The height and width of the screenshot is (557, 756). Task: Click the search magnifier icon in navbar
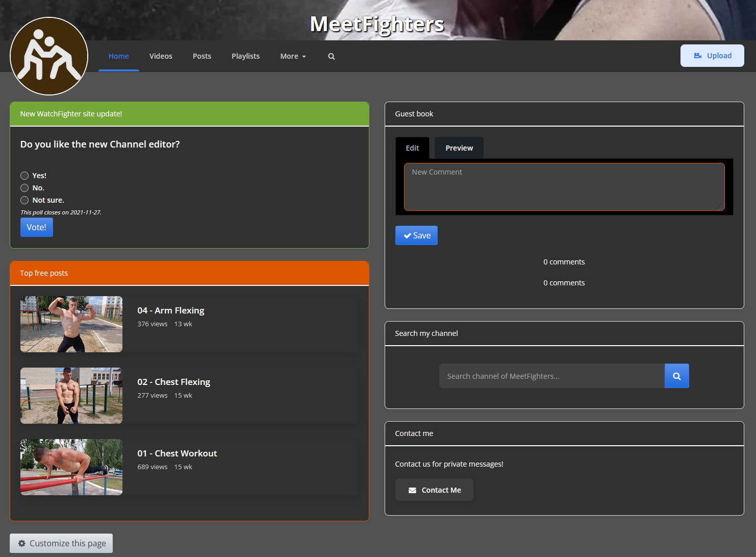[x=331, y=56]
